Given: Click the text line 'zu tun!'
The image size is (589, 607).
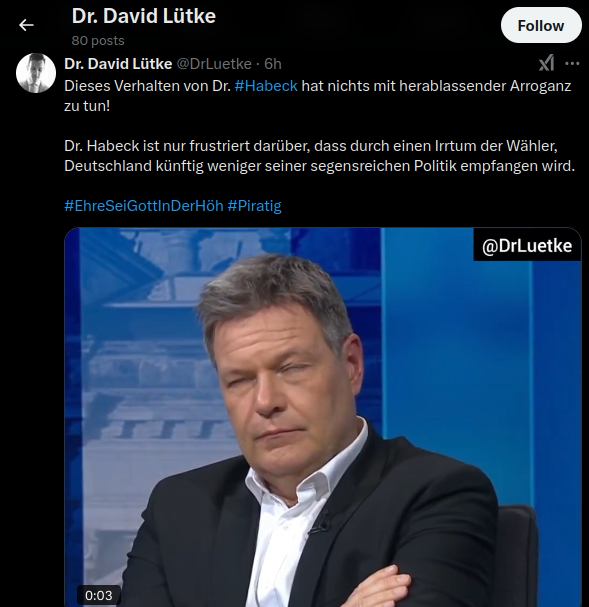Looking at the screenshot, I should 87,106.
